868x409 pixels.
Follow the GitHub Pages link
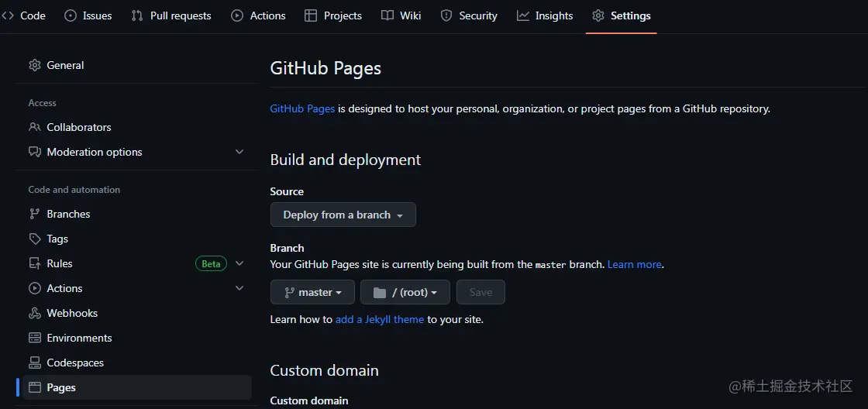[302, 109]
